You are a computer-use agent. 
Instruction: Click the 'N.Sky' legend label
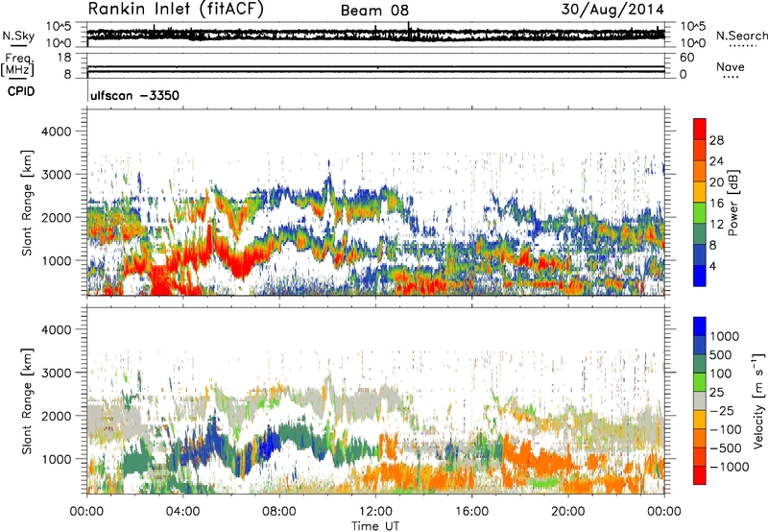[x=18, y=36]
